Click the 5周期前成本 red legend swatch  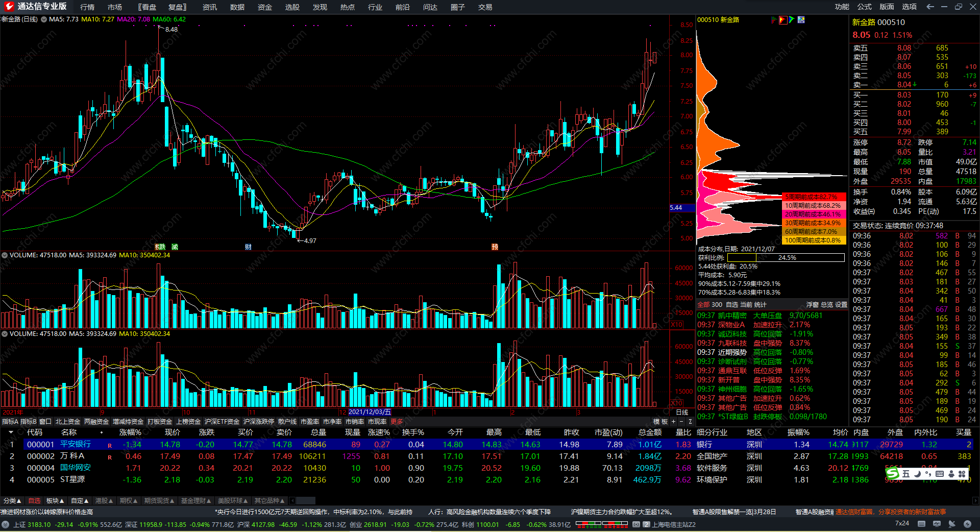tap(814, 197)
